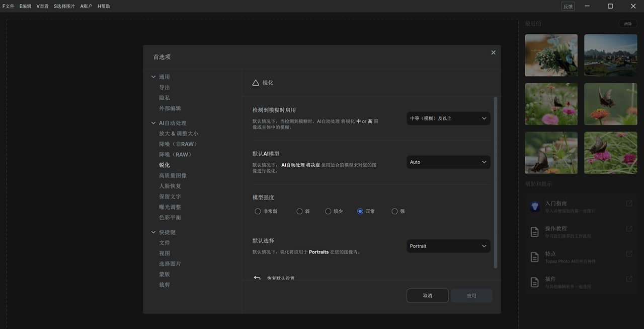Open the Auto default AI model dropdown
The width and height of the screenshot is (644, 329).
click(x=448, y=162)
